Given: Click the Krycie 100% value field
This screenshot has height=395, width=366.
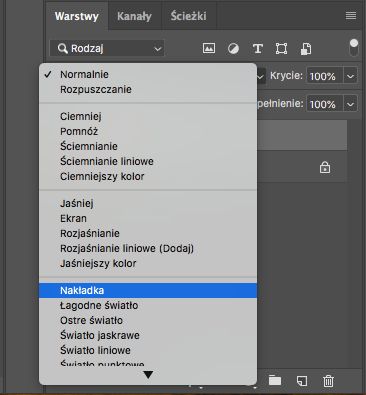Looking at the screenshot, I should (324, 76).
